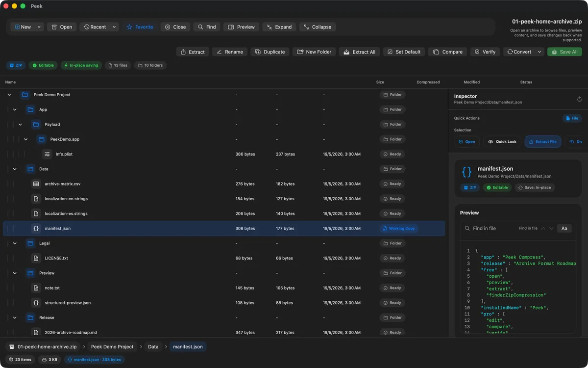Click the Verify shield button
588x368 pixels.
(x=485, y=52)
